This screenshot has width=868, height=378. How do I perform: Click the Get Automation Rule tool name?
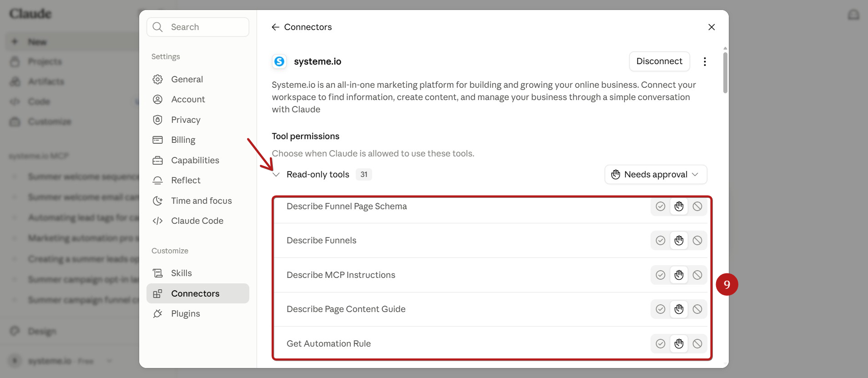point(328,344)
